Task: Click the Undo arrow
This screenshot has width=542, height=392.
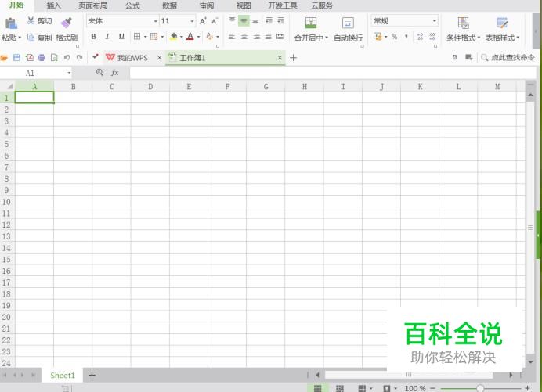Action: (x=67, y=57)
